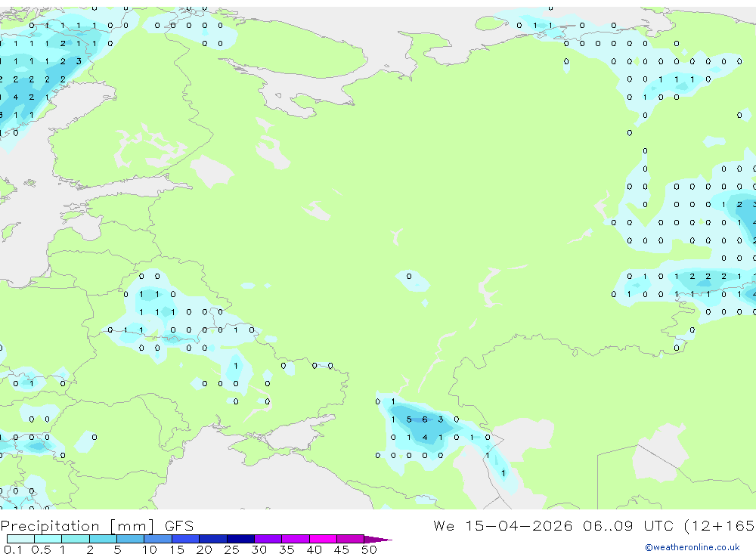Click the 'Precipitation [mm]' title text
The width and height of the screenshot is (756, 554).
tap(77, 526)
